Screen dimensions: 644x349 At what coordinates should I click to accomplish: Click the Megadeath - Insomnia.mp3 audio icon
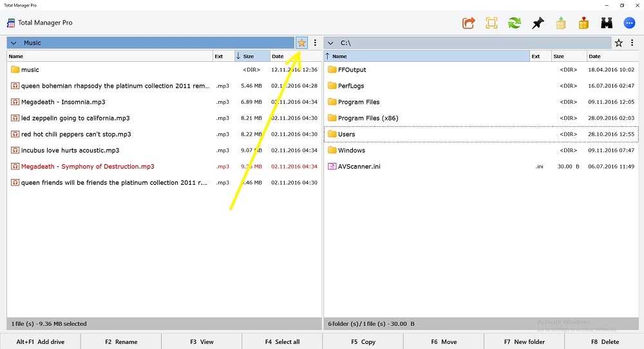[x=15, y=102]
